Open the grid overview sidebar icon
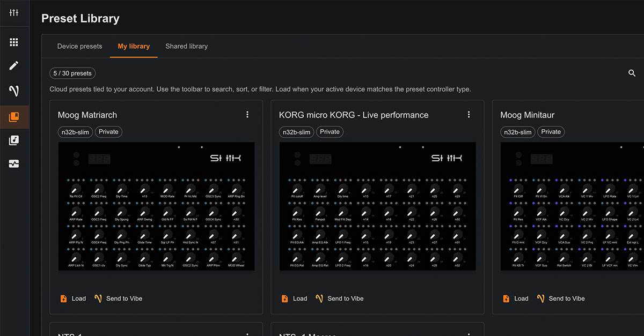 tap(14, 42)
